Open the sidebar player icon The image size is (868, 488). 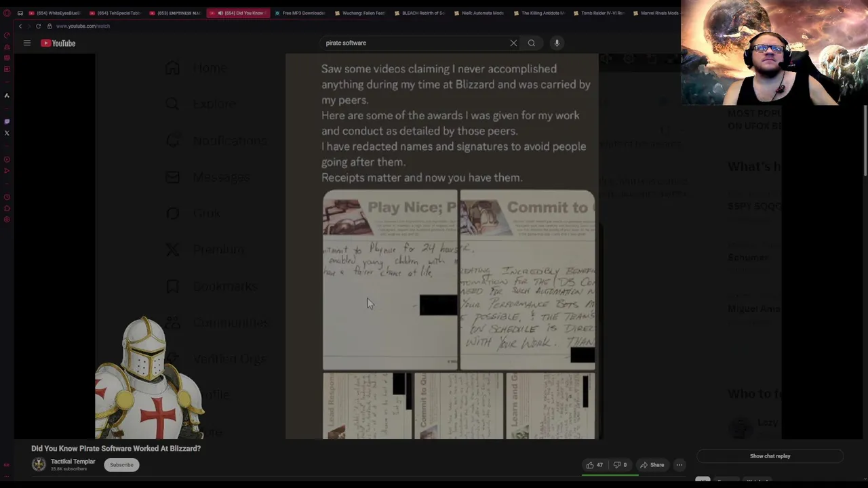pos(7,160)
